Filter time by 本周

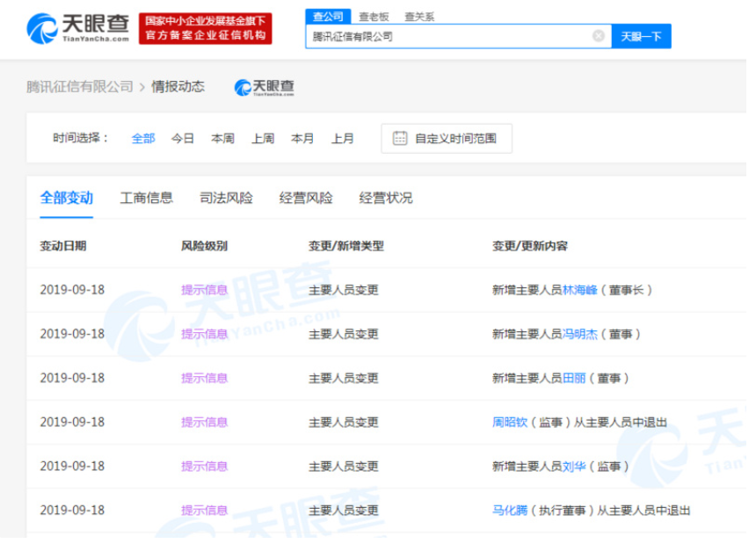(222, 138)
